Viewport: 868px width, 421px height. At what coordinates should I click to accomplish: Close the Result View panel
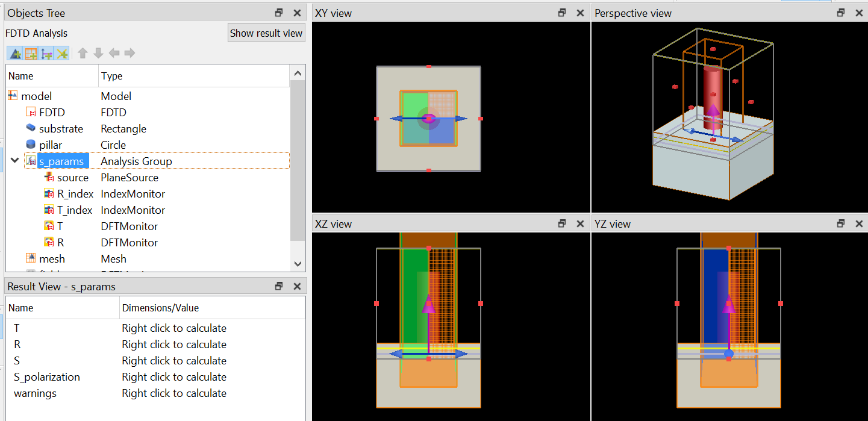[297, 286]
